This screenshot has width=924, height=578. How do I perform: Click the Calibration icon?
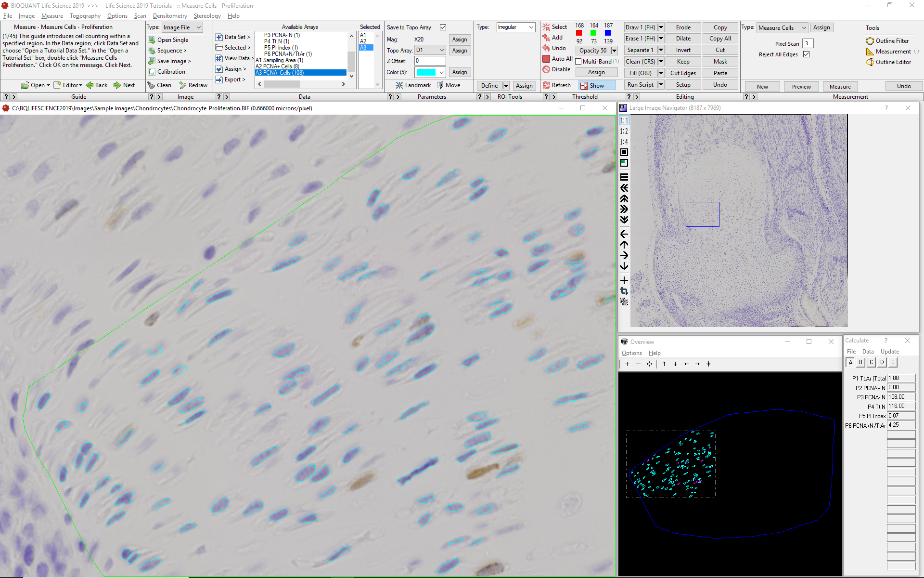[x=152, y=72]
